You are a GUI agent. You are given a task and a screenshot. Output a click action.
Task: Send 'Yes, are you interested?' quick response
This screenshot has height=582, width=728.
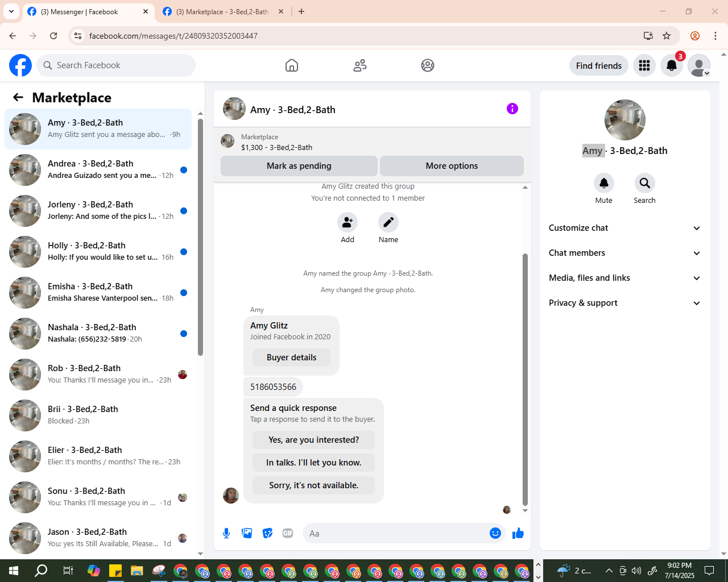pyautogui.click(x=314, y=440)
